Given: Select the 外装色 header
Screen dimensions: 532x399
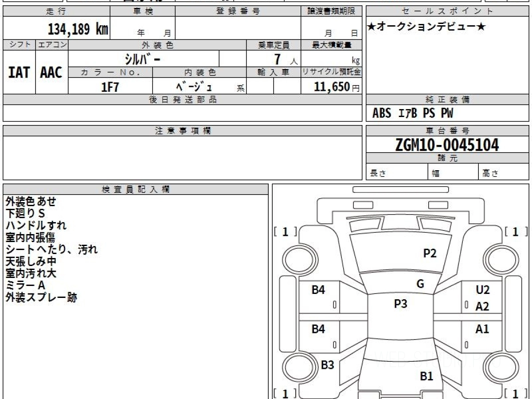Looking at the screenshot, I should [x=157, y=45].
